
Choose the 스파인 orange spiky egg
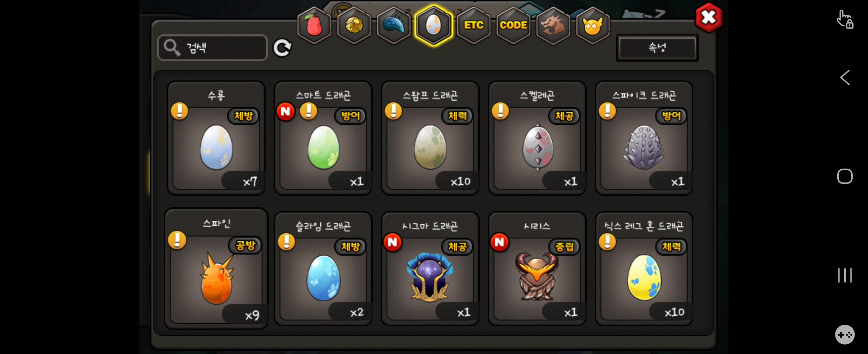[x=216, y=269]
